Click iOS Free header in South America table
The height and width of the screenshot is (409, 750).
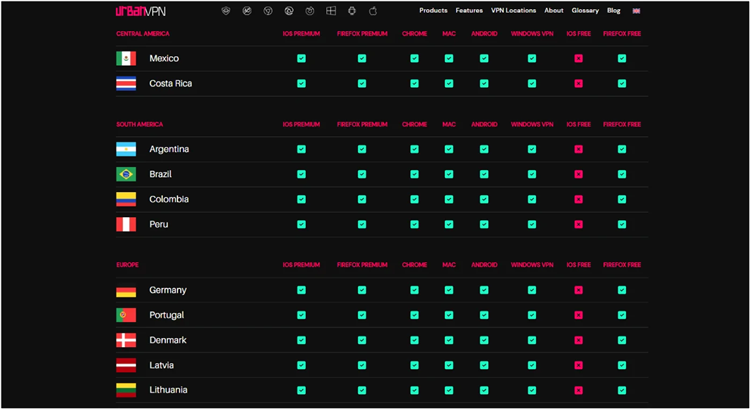click(578, 124)
